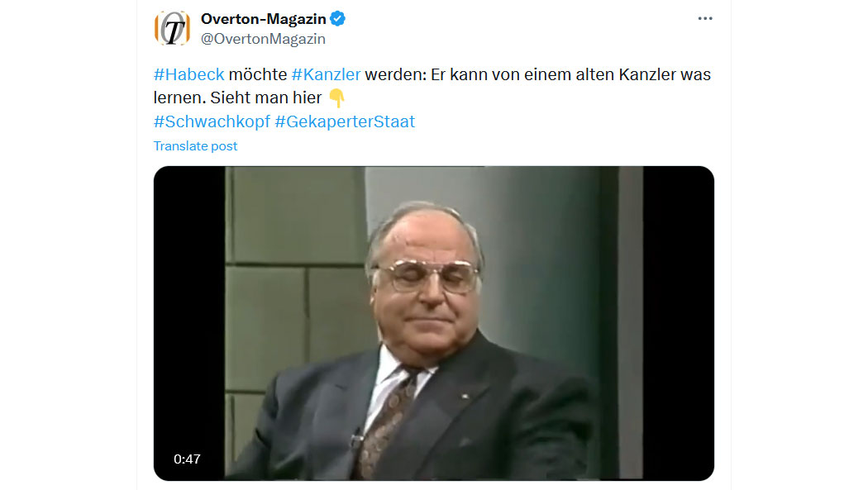The width and height of the screenshot is (868, 490).
Task: Open the post's three-dot more options menu
Action: [704, 18]
